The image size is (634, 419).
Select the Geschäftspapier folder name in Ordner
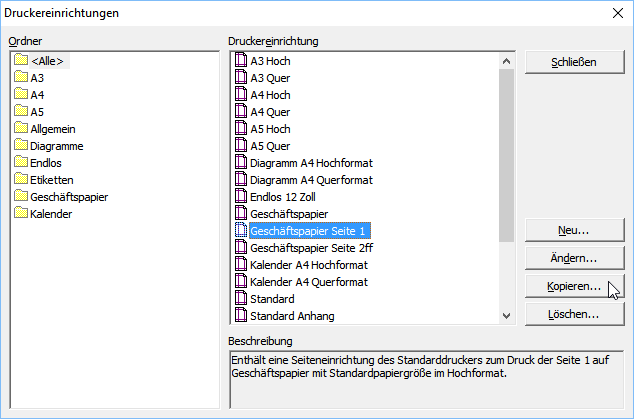coord(69,197)
